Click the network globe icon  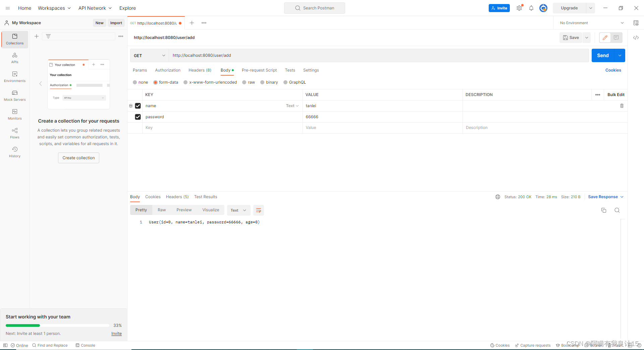pyautogui.click(x=498, y=197)
